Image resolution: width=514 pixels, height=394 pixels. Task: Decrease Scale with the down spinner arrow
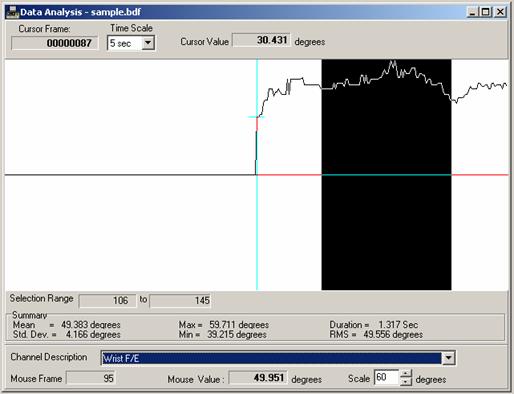tap(406, 381)
